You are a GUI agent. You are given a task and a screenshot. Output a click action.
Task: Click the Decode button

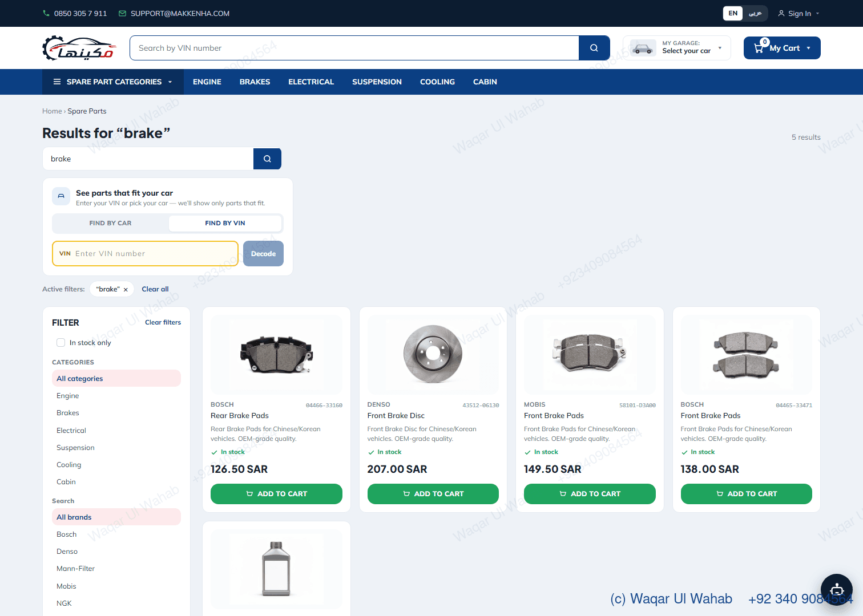pyautogui.click(x=263, y=253)
